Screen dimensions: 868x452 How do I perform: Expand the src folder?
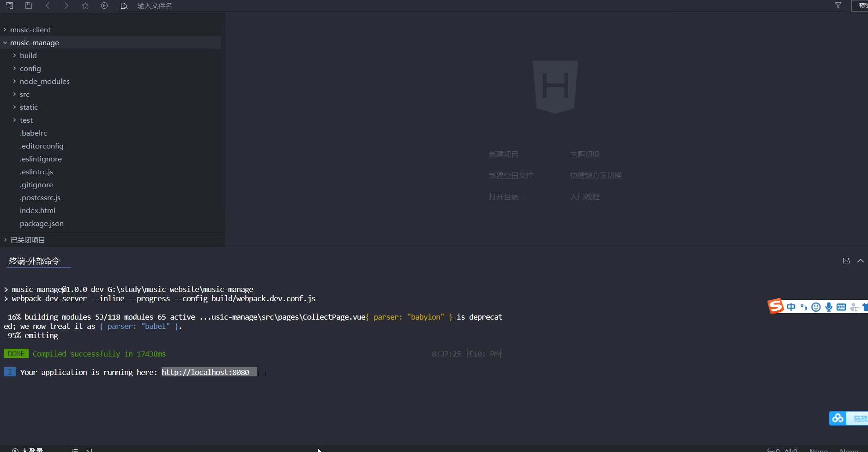coord(14,94)
